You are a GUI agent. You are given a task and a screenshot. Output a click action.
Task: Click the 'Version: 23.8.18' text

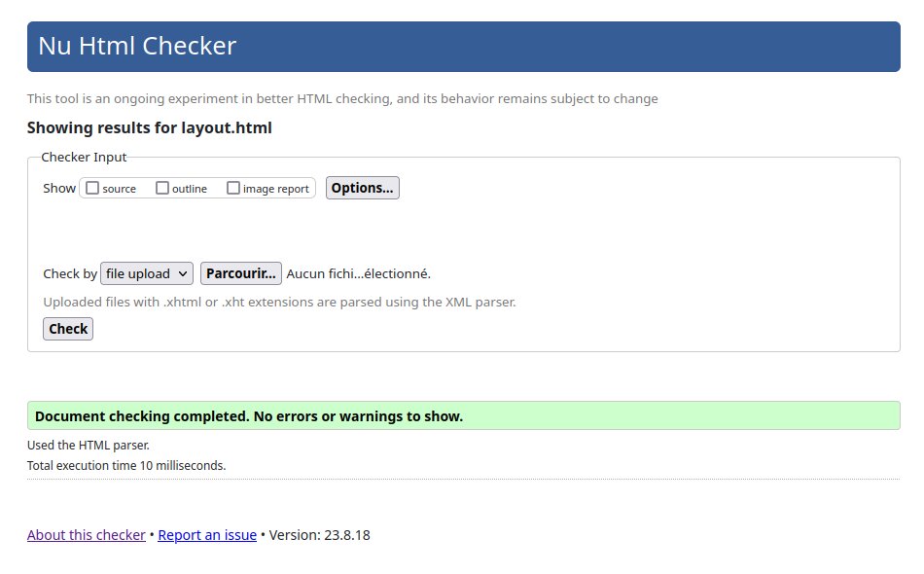click(319, 535)
